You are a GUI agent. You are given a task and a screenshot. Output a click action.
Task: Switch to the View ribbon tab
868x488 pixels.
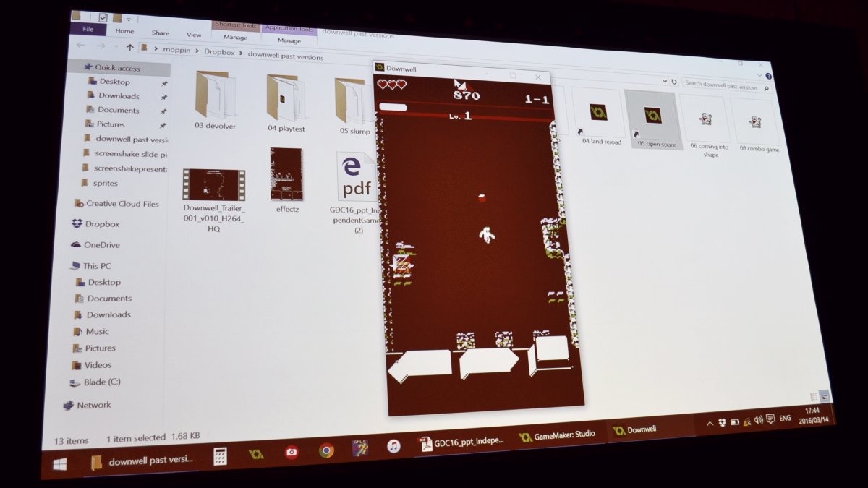point(194,34)
